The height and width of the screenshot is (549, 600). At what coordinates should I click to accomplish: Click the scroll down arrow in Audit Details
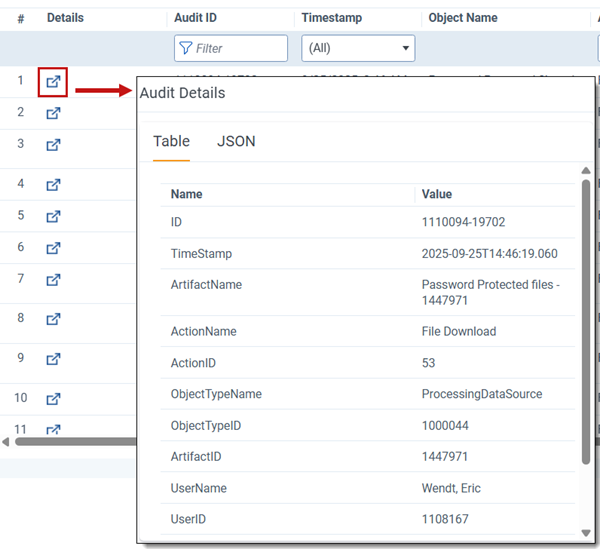pos(585,533)
